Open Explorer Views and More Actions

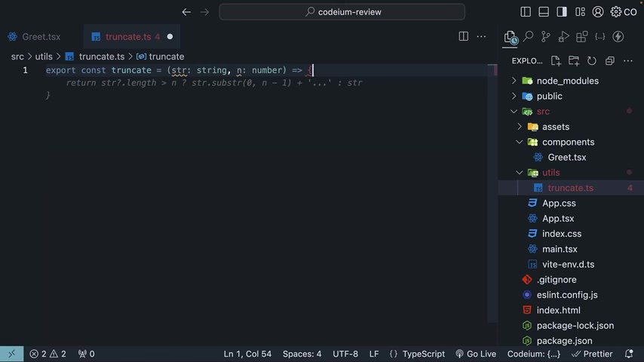click(x=628, y=61)
